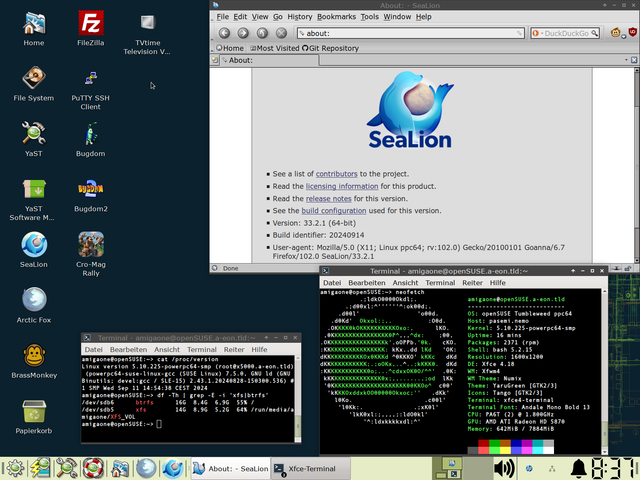The height and width of the screenshot is (480, 640).
Task: Select the Arctic Fox desktop icon
Action: 34,305
